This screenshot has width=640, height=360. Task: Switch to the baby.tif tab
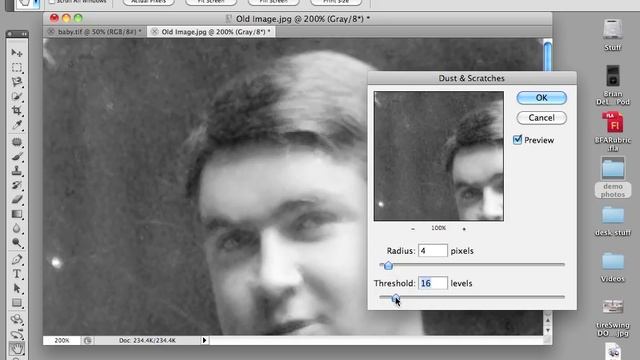pos(99,31)
